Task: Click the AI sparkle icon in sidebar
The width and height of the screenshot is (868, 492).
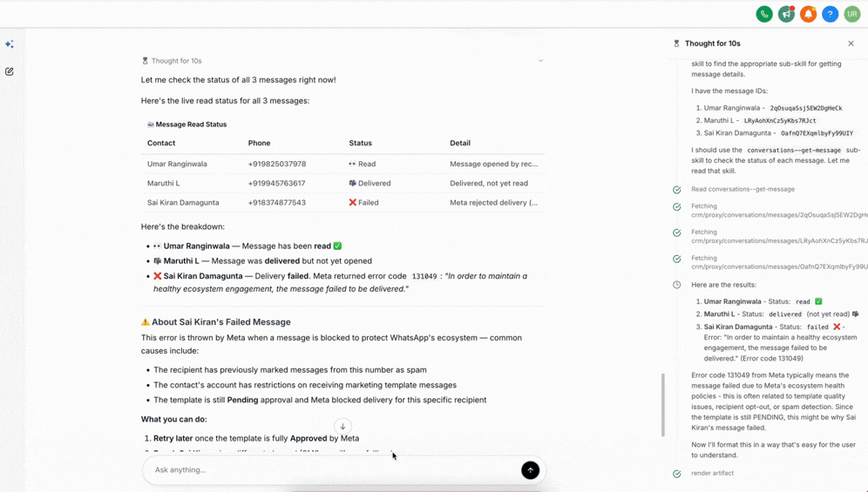Action: click(10, 44)
